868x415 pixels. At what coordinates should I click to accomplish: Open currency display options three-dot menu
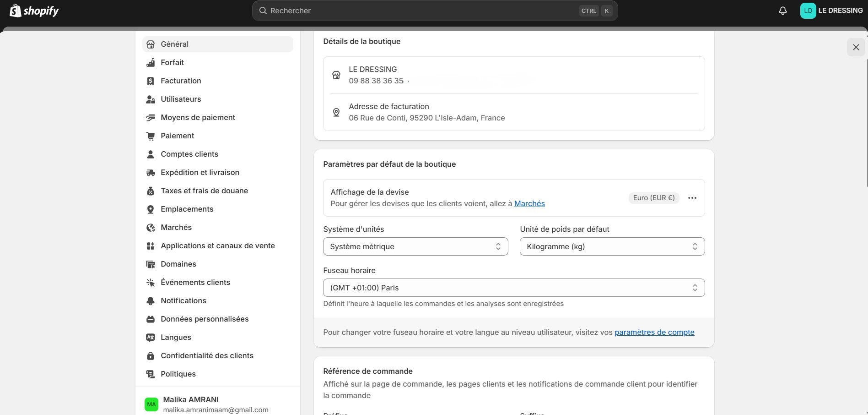point(692,198)
